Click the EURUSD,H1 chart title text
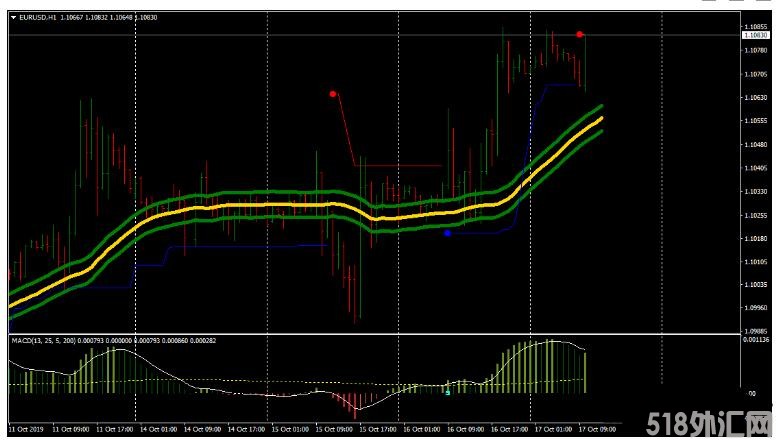Screen dimensions: 780x448 tap(38, 17)
